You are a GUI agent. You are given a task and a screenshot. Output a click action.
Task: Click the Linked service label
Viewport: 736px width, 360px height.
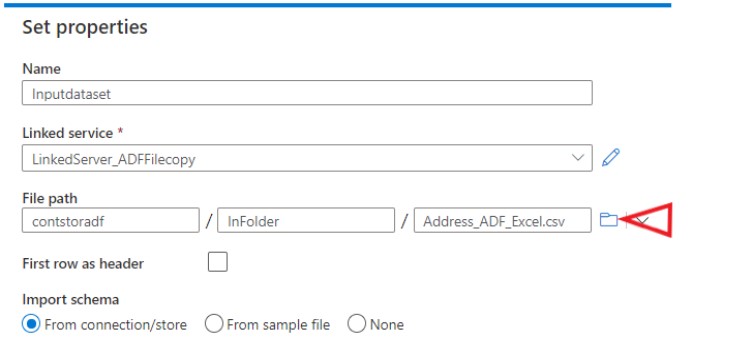tap(68, 133)
